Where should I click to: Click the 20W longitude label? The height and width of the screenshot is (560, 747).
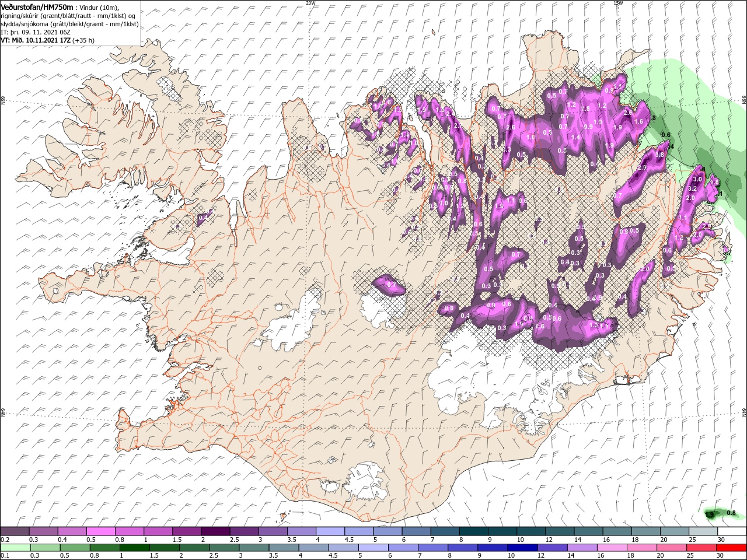pyautogui.click(x=310, y=3)
